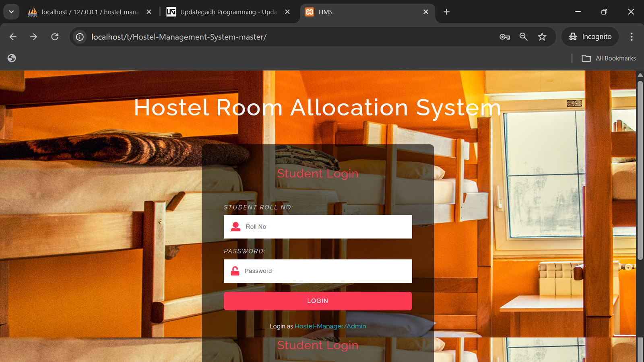Click the Updategadh logo on second tab
The height and width of the screenshot is (362, 644).
coord(171,12)
